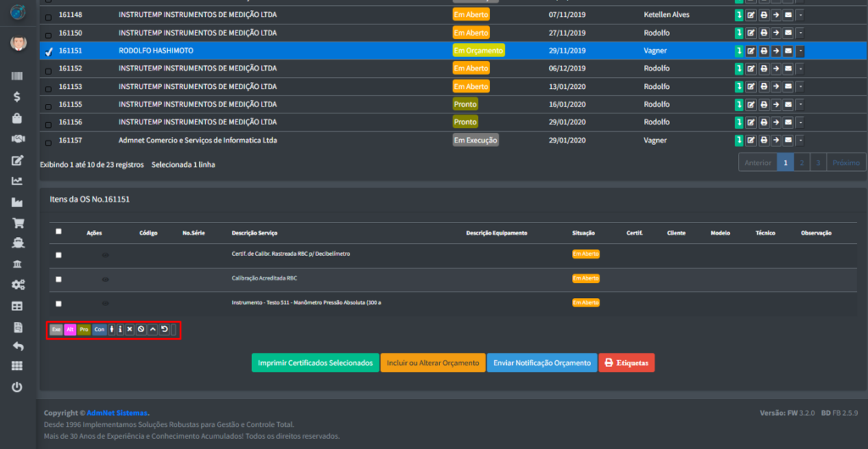Screen dimensions: 868x449
Task: Click edit icon for order 161153
Action: coord(751,86)
